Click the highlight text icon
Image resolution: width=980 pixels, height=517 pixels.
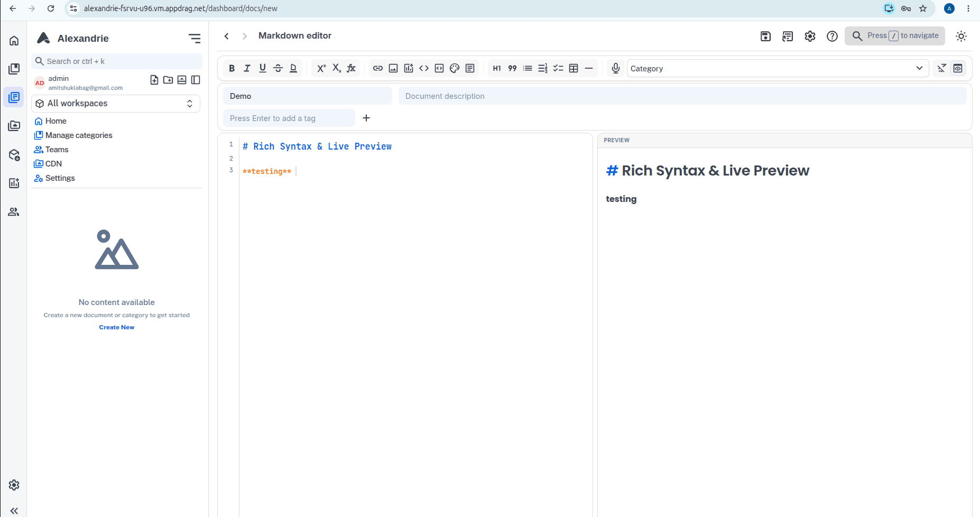point(293,68)
